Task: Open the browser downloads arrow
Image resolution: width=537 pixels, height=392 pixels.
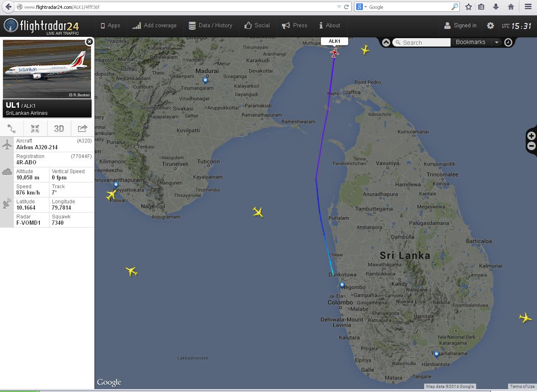Action: [496, 7]
